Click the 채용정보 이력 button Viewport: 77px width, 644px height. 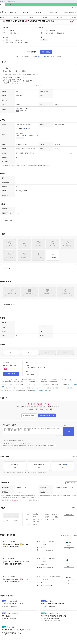pyautogui.click(x=69, y=514)
